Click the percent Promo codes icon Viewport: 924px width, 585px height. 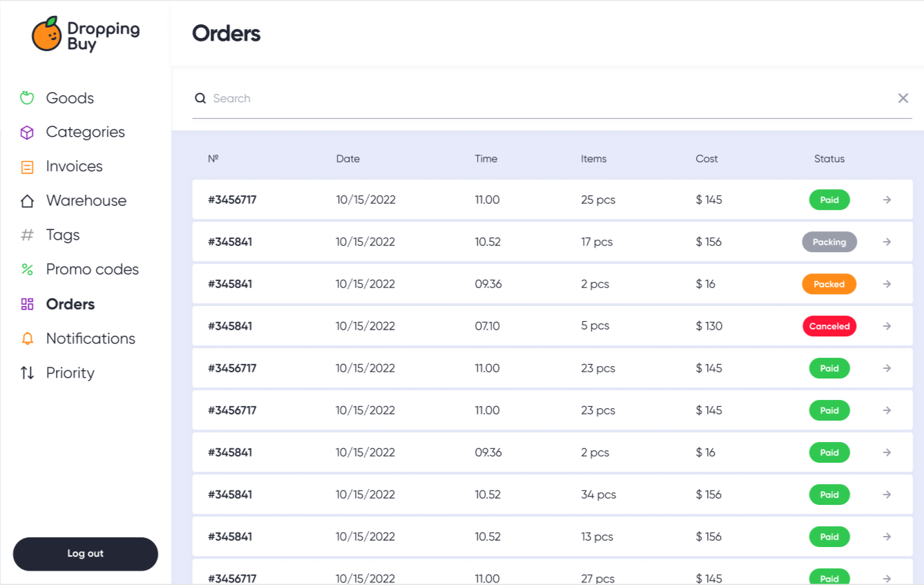pyautogui.click(x=27, y=269)
